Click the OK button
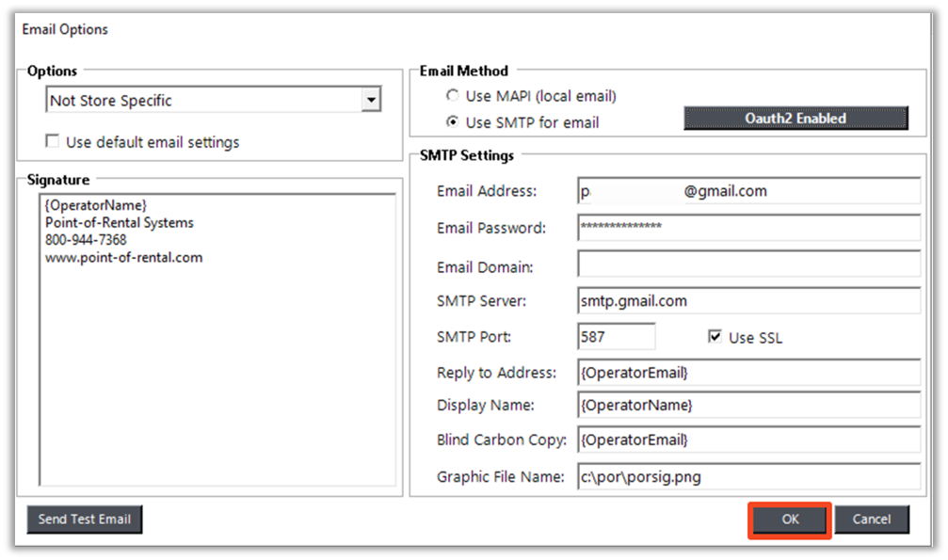This screenshot has height=560, width=948. click(789, 520)
